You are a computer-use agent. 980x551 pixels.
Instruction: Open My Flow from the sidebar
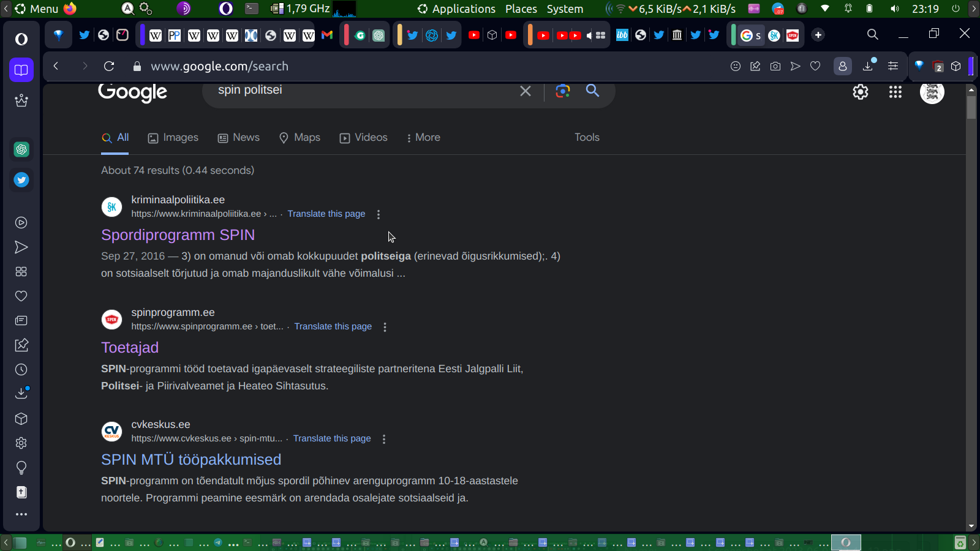[x=21, y=247]
